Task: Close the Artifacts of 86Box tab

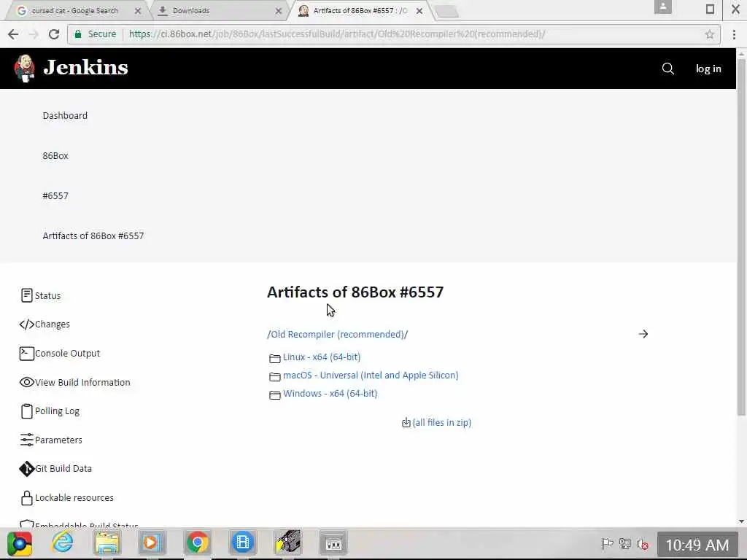Action: point(419,10)
